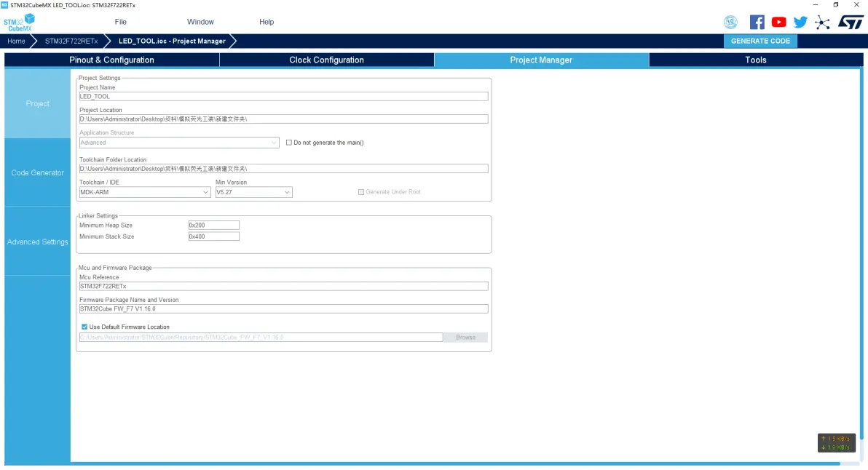Screen dimensions: 868x470
Task: Select the Project side tab
Action: [x=38, y=103]
